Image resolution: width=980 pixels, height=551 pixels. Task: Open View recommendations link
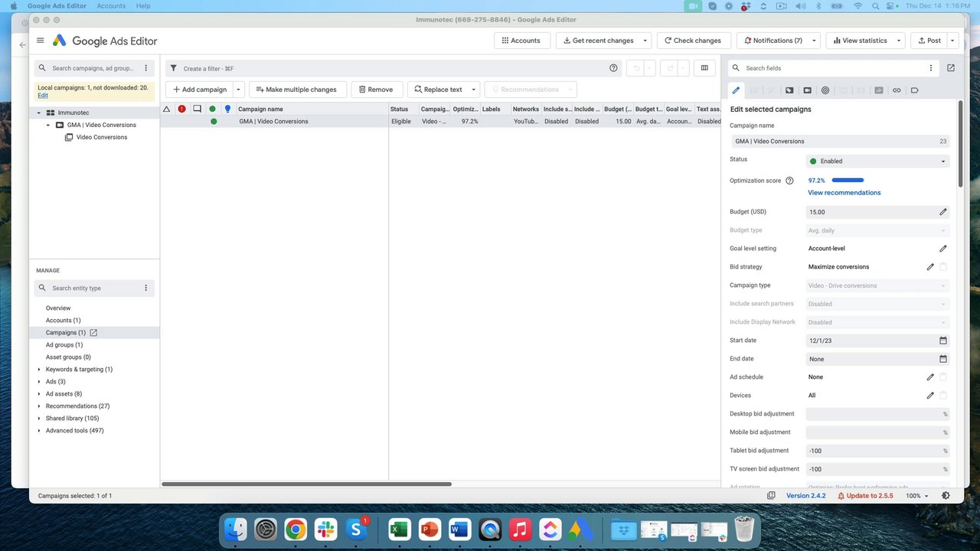pyautogui.click(x=844, y=192)
